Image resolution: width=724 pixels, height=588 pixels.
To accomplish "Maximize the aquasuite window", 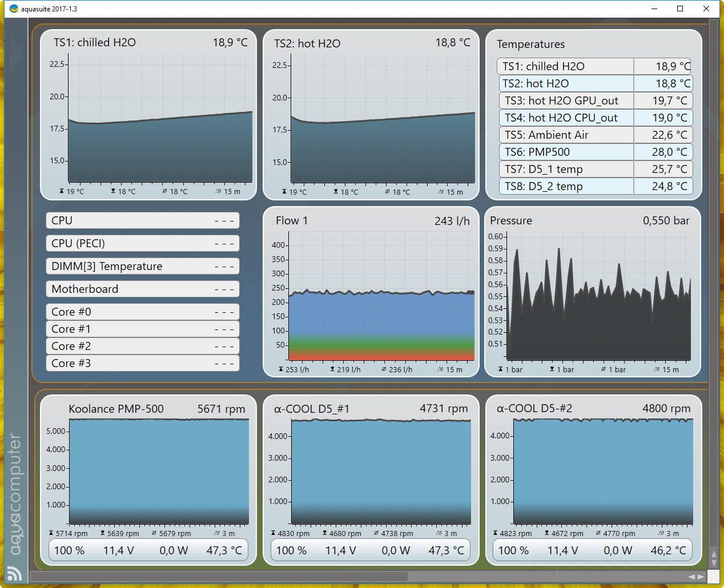I will (680, 9).
